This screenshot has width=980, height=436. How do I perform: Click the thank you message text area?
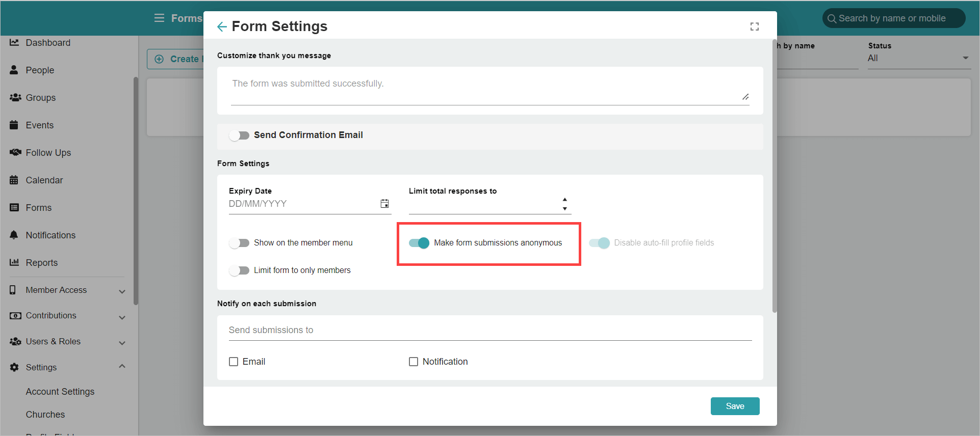490,90
